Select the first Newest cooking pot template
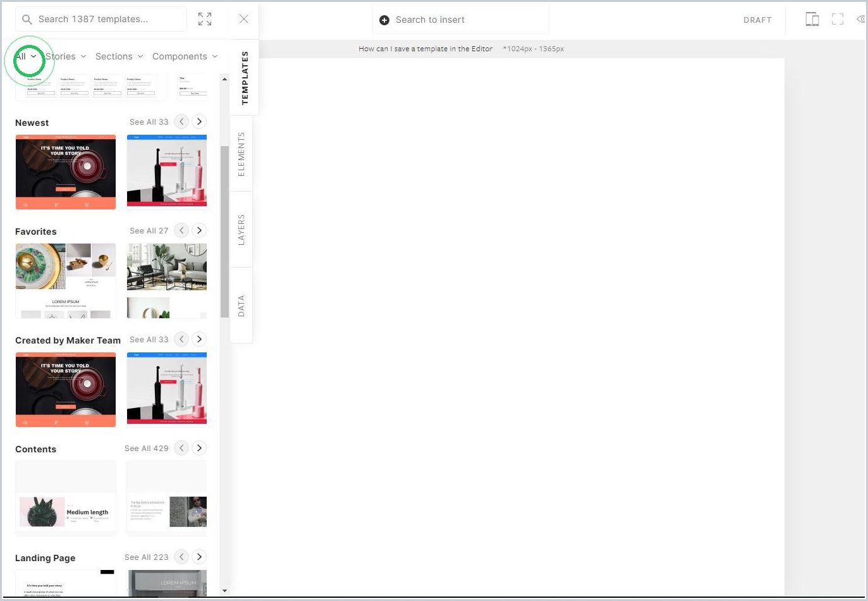This screenshot has height=601, width=868. pos(66,172)
